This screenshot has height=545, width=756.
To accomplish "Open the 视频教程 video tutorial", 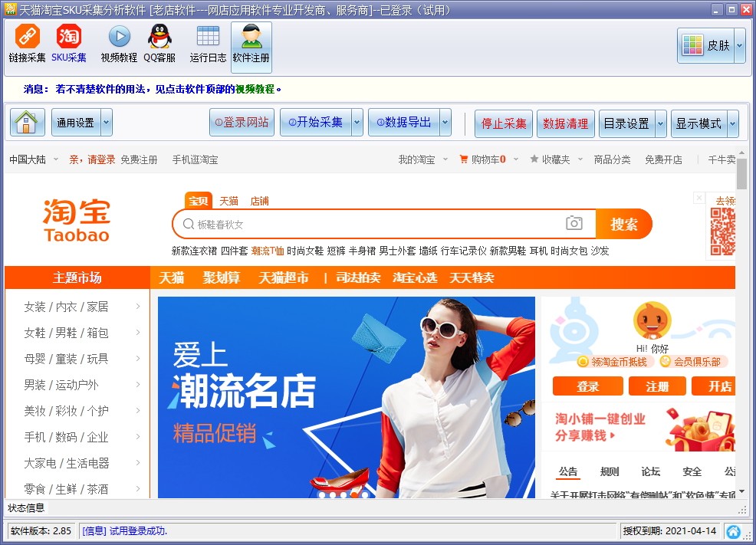I will click(x=119, y=44).
